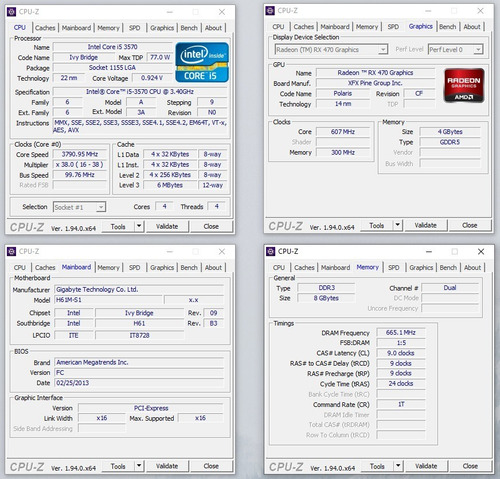The image size is (500, 479).
Task: Click Validate button in Mainboard tab window
Action: [x=167, y=466]
